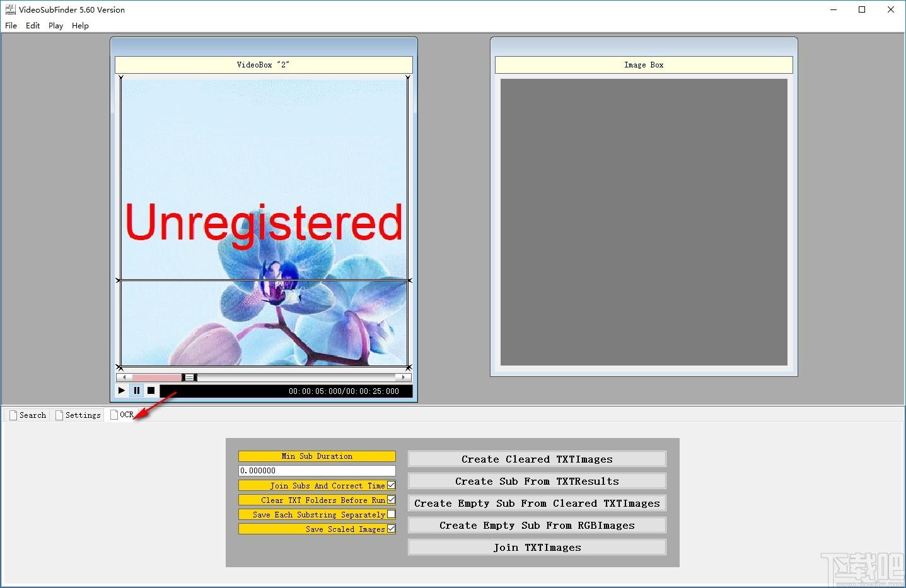Switch to the Settings tab

click(x=78, y=415)
